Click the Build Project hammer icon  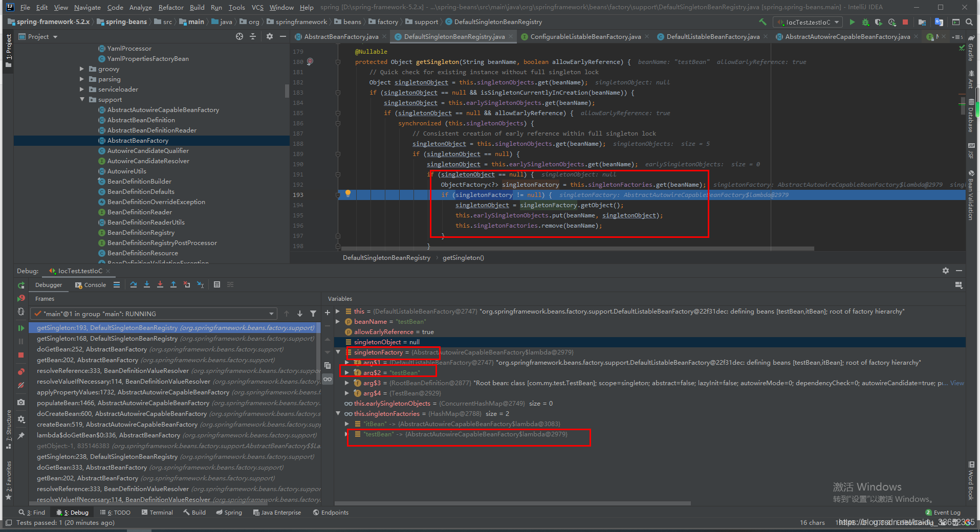(763, 22)
